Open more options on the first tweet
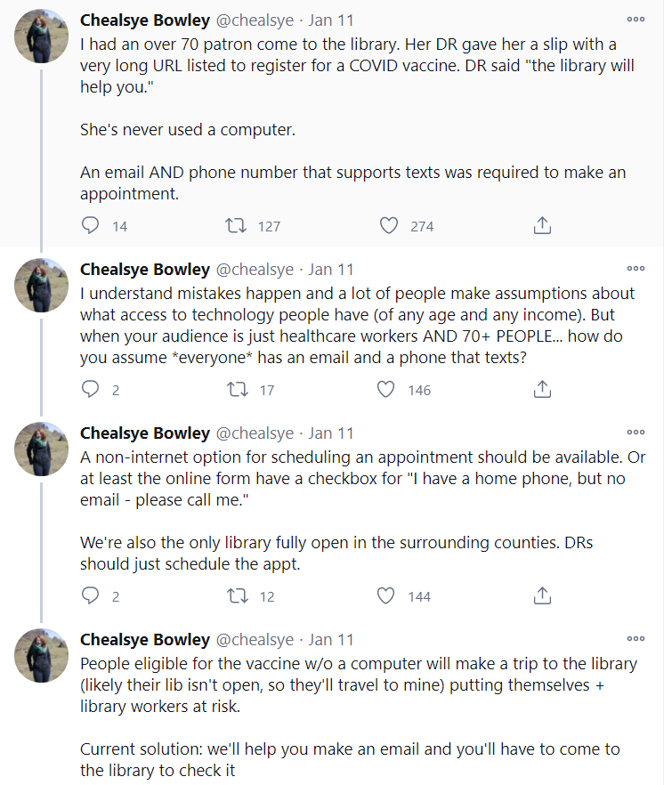The width and height of the screenshot is (672, 785). pyautogui.click(x=636, y=19)
